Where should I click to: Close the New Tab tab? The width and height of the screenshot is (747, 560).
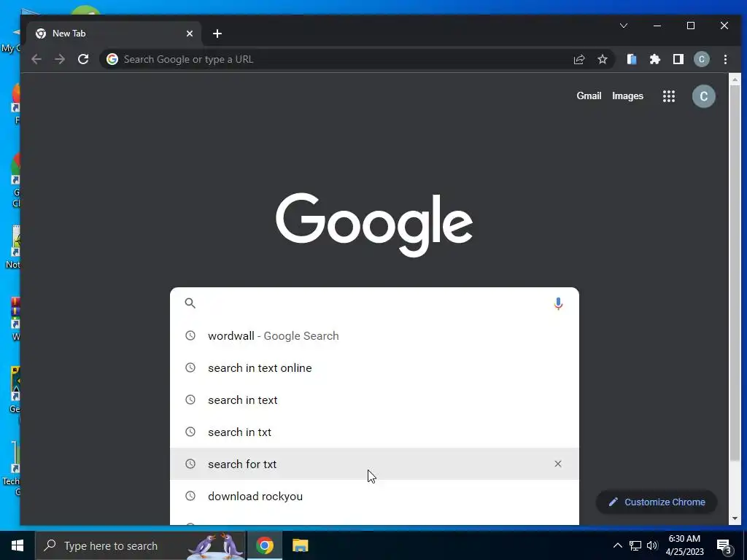[190, 34]
